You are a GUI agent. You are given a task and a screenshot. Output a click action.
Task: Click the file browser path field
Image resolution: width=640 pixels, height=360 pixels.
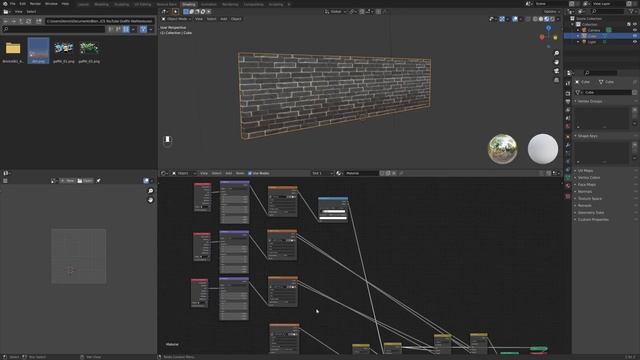click(99, 21)
